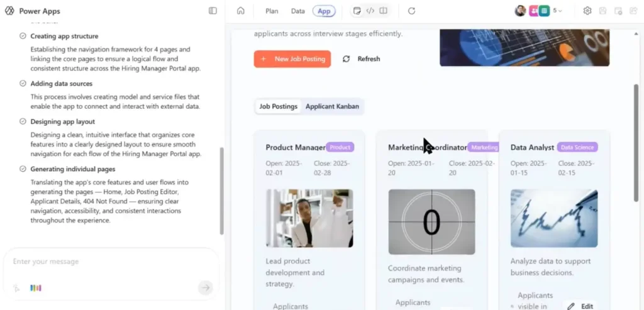Screen dimensions: 644x310
Task: Switch to the Plan tab
Action: tap(272, 11)
